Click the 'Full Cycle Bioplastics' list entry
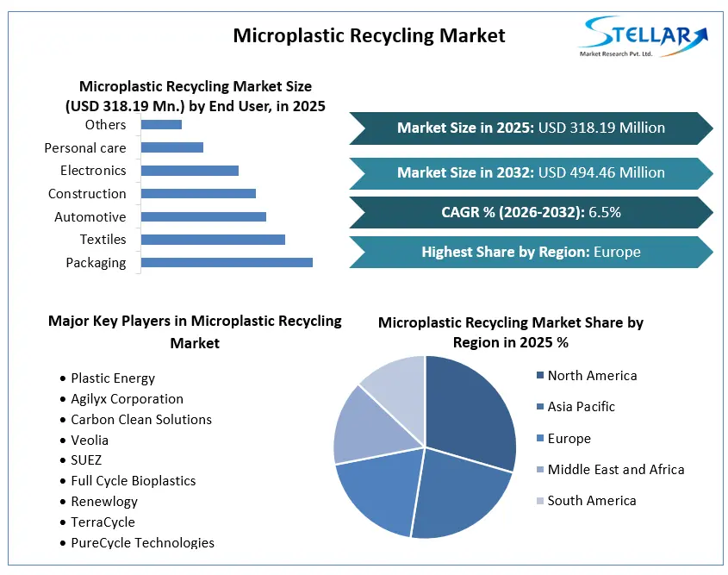Viewport: 728px width, 575px height. [134, 481]
